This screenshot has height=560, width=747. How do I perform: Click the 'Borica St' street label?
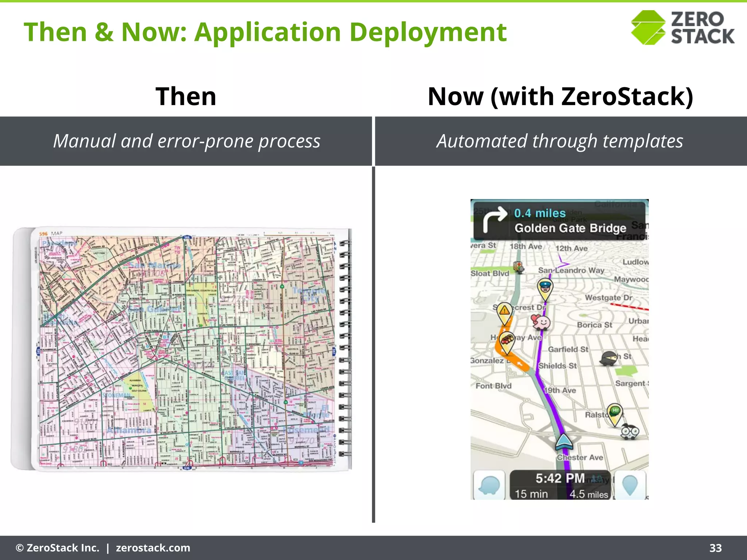tap(595, 325)
